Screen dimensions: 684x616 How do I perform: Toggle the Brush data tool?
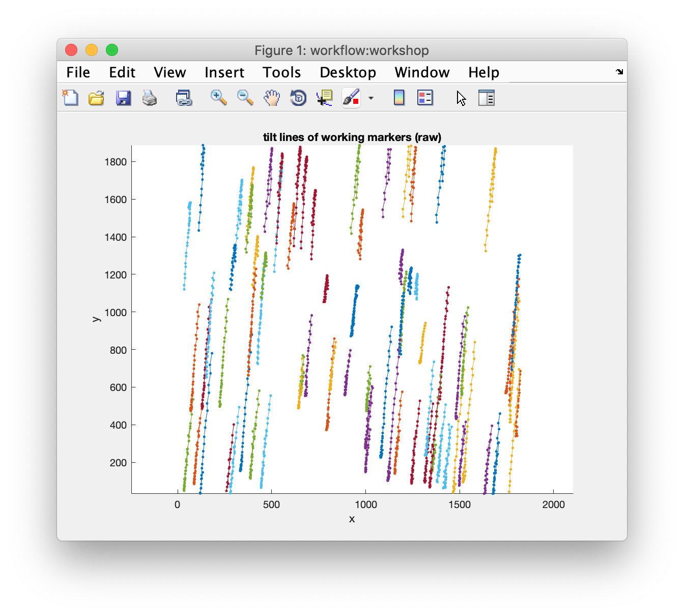tap(351, 97)
